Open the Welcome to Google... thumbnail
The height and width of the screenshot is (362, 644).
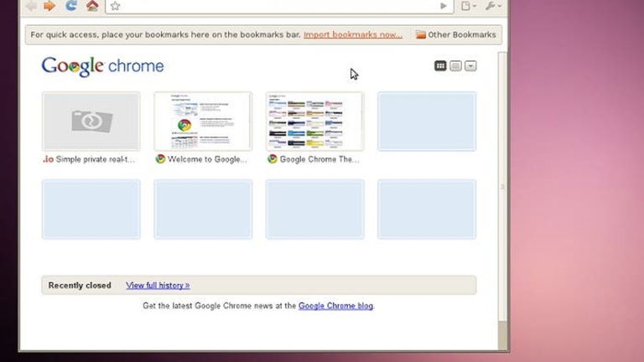coord(203,122)
